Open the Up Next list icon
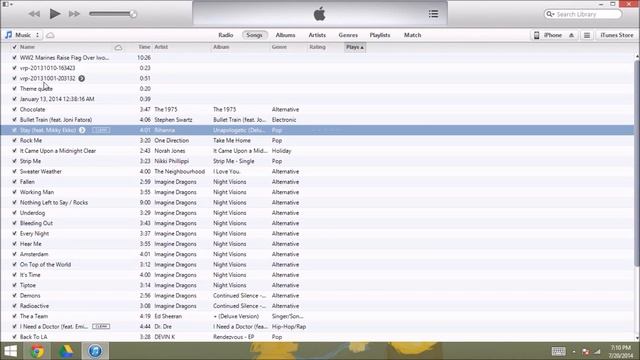The width and height of the screenshot is (640, 360). [x=433, y=14]
